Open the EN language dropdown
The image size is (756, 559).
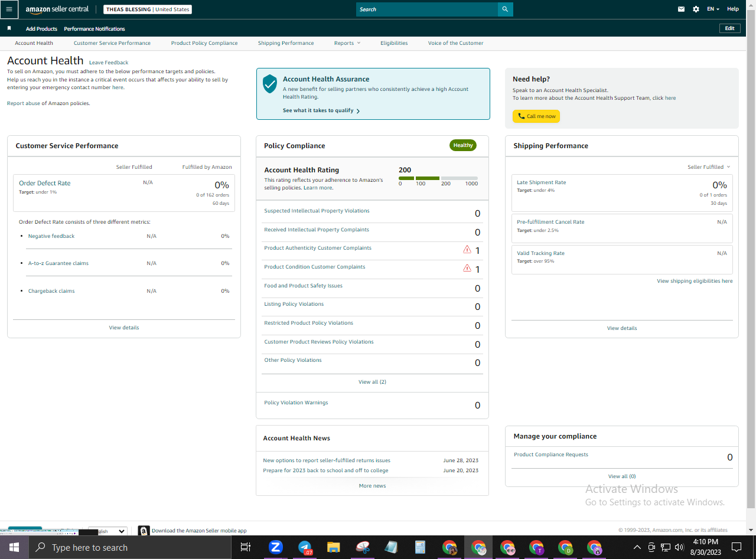(x=713, y=9)
